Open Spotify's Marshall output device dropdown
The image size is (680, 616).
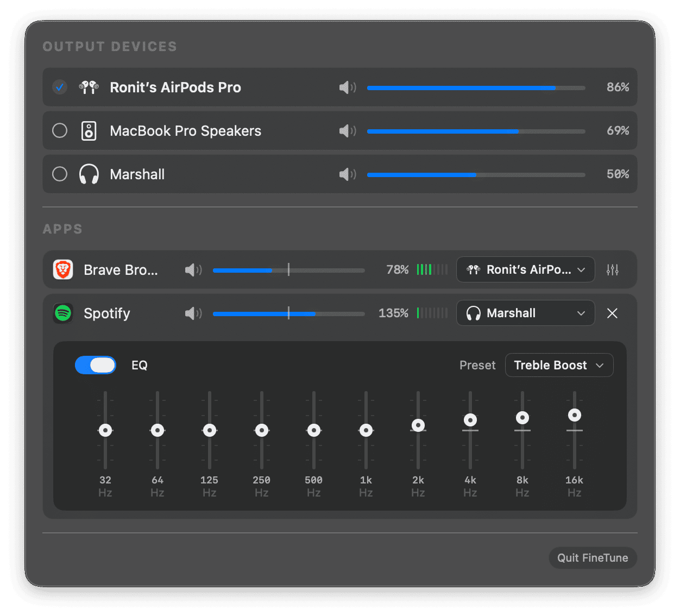coord(525,313)
